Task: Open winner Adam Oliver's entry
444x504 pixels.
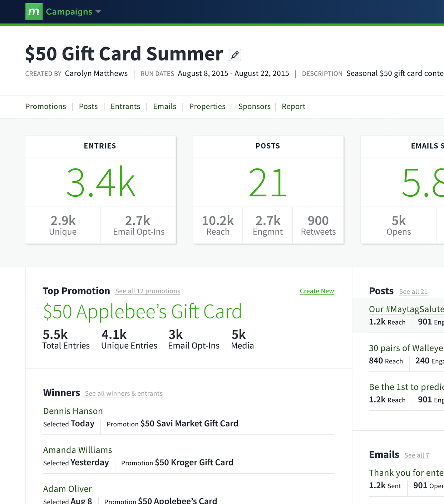Action: pos(68,489)
